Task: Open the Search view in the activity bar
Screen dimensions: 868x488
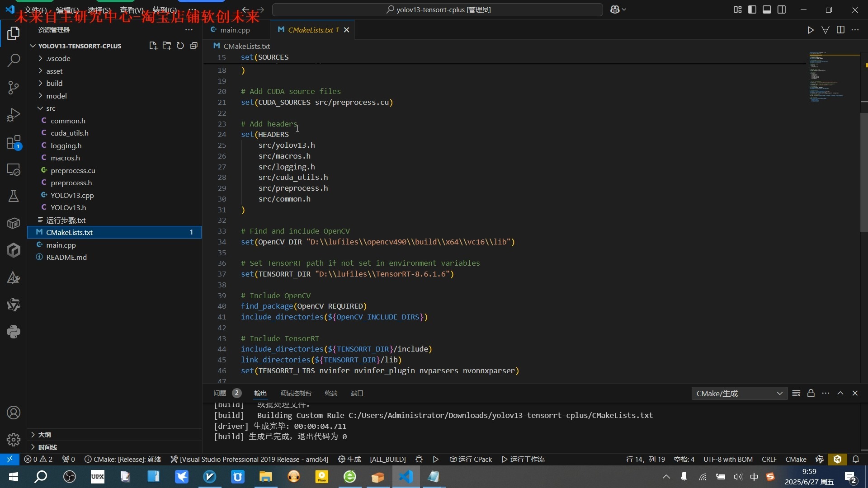Action: [13, 60]
